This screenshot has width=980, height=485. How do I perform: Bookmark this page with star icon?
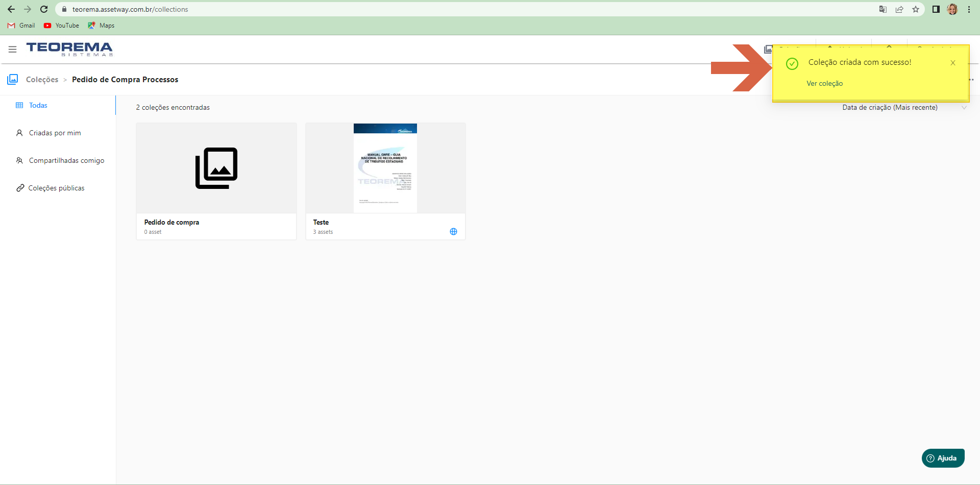point(916,9)
